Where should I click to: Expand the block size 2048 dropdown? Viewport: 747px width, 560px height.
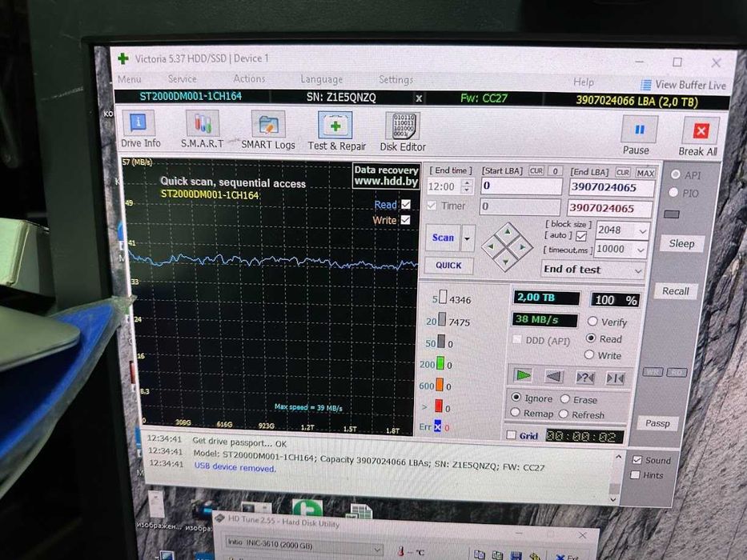[x=643, y=231]
